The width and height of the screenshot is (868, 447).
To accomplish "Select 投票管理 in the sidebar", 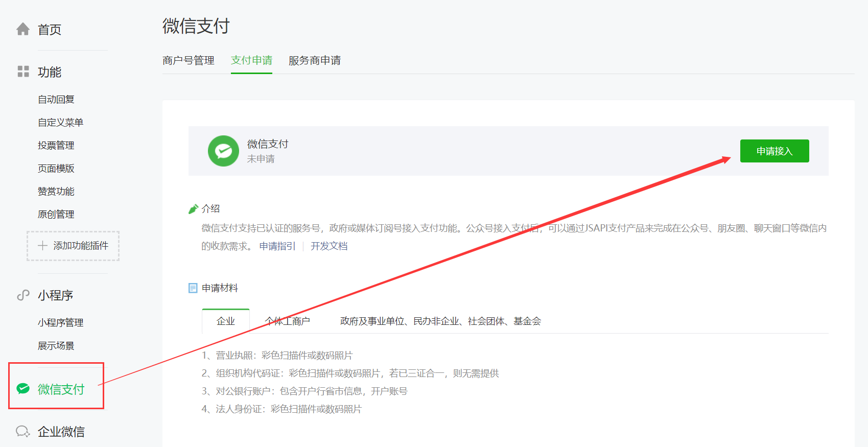I will click(x=56, y=146).
